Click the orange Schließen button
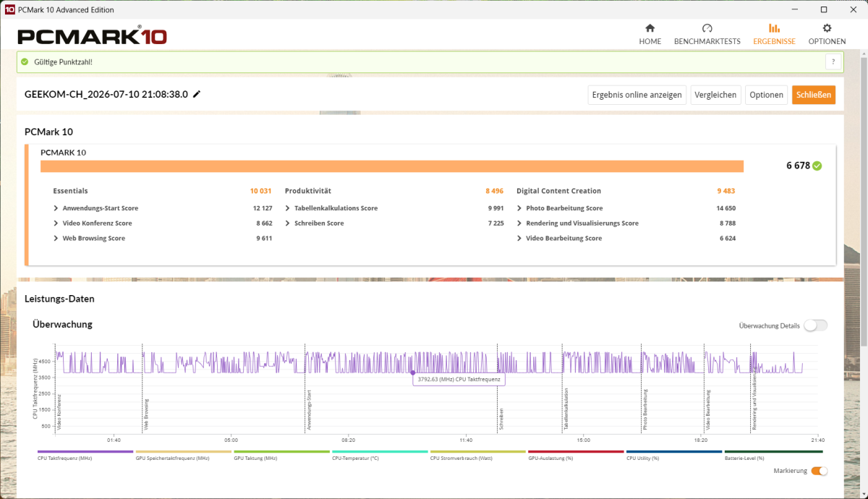 pos(814,95)
